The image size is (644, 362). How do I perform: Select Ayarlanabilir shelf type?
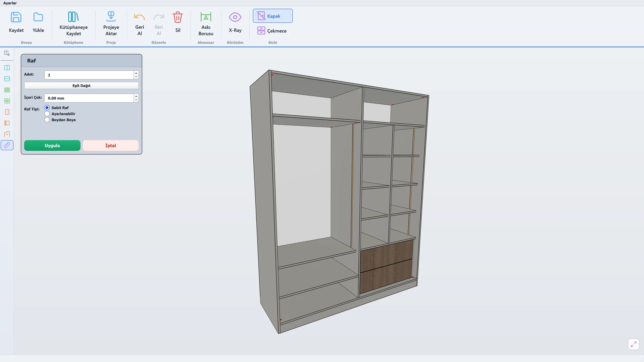[47, 114]
